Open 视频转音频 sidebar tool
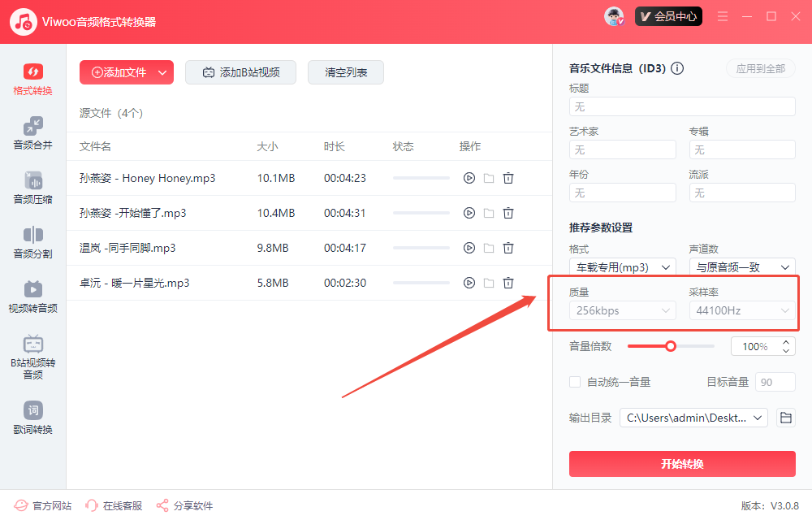 coord(33,297)
